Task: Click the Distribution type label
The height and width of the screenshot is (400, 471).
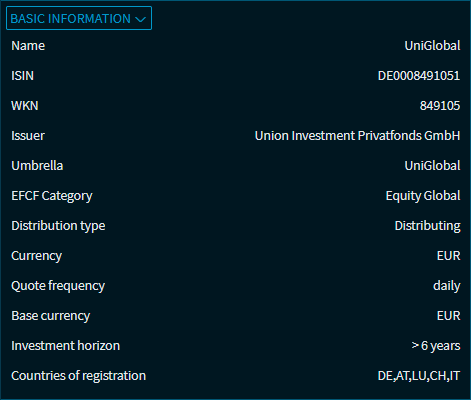Action: tap(58, 226)
